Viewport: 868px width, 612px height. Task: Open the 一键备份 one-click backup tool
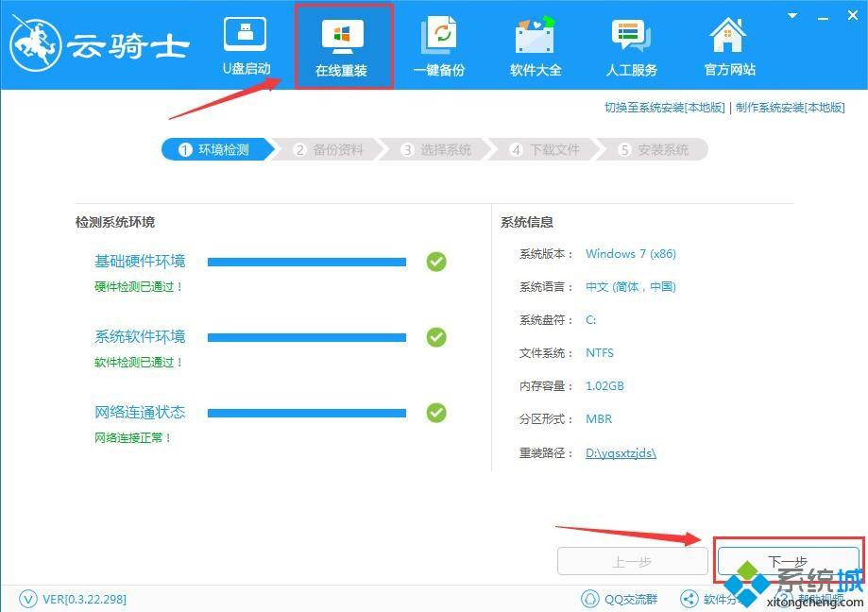tap(439, 45)
